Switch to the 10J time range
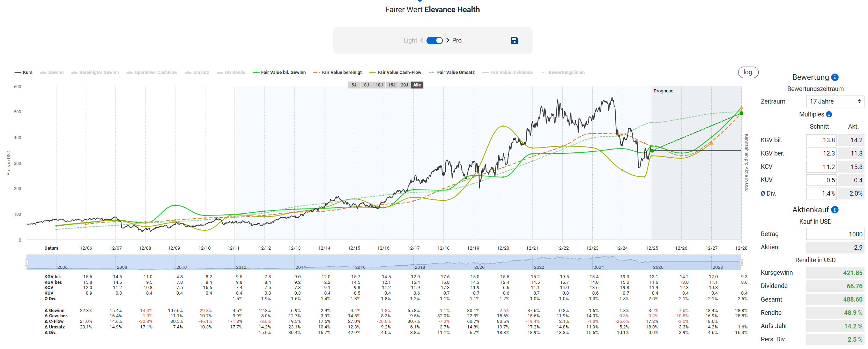868x349 pixels. pos(379,85)
